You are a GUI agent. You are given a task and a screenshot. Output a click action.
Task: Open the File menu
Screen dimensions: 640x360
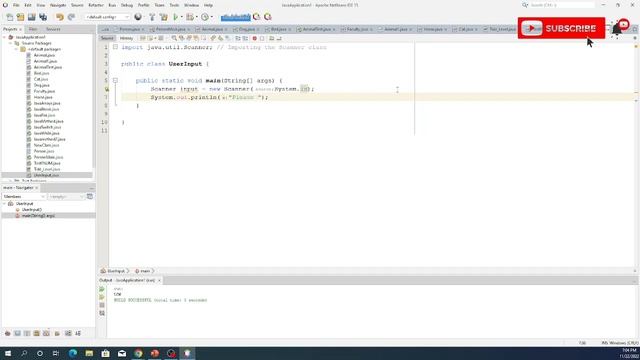[x=16, y=5]
